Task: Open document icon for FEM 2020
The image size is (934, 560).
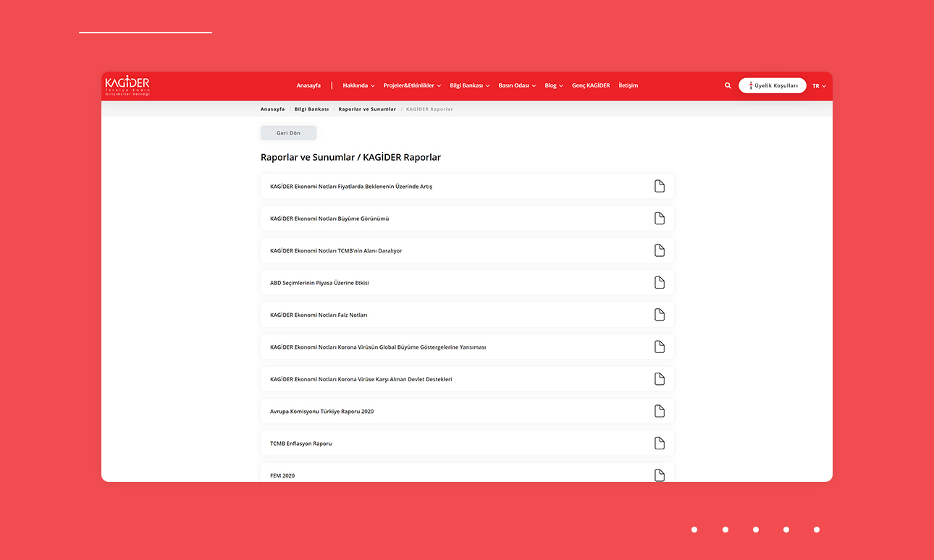Action: (x=660, y=475)
